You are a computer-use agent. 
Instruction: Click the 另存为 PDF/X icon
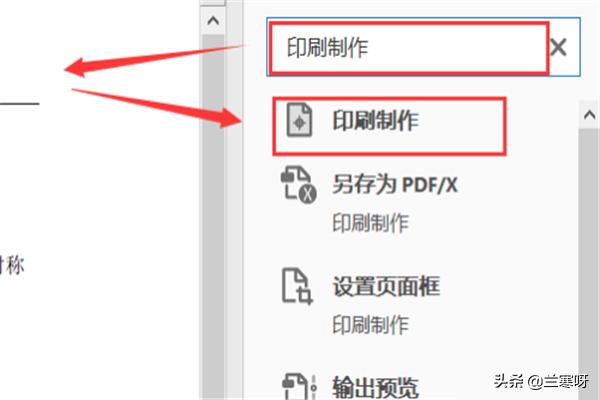(x=298, y=184)
